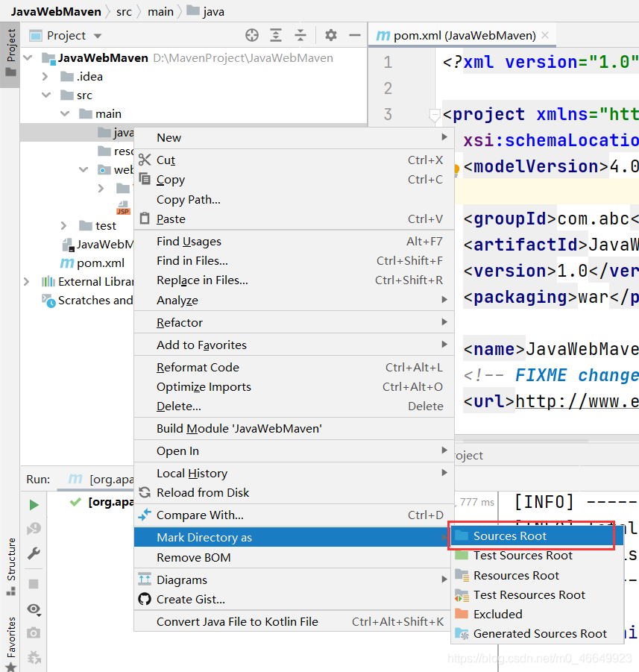Image resolution: width=639 pixels, height=672 pixels.
Task: Click Build Module 'JavaWebMaven'
Action: (294, 429)
